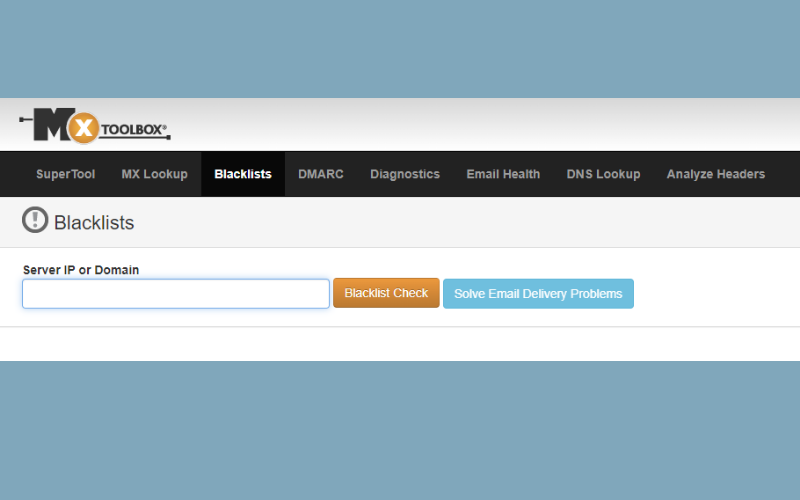Image resolution: width=800 pixels, height=500 pixels.
Task: Select the Blacklists tab
Action: point(243,174)
